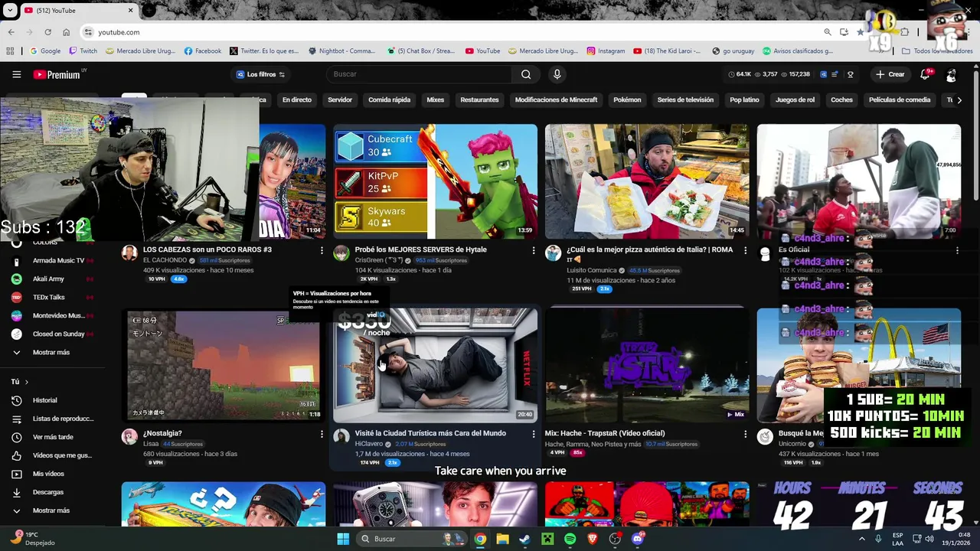
Task: Open Ciudad Turística más Cara thumbnail
Action: click(x=435, y=365)
